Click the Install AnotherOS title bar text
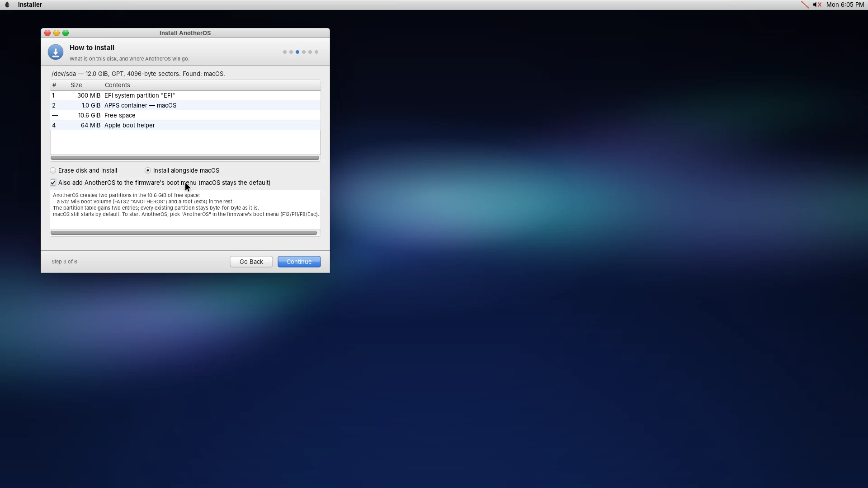 [x=185, y=33]
